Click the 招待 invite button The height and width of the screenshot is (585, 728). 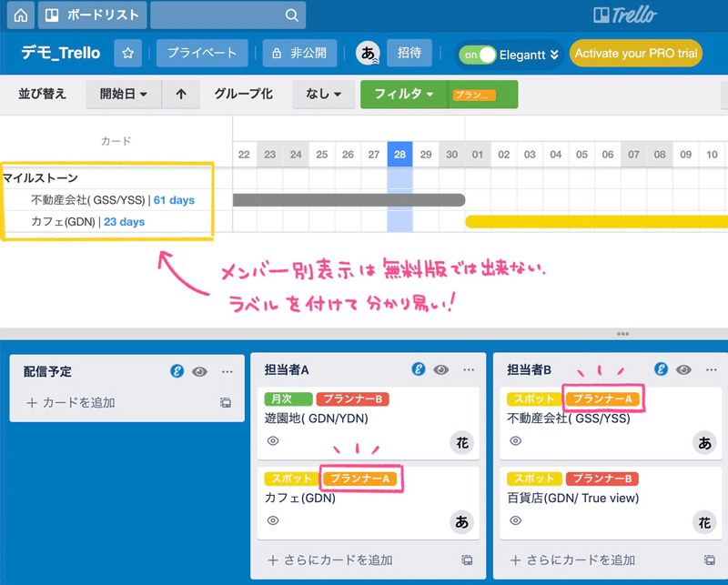409,53
